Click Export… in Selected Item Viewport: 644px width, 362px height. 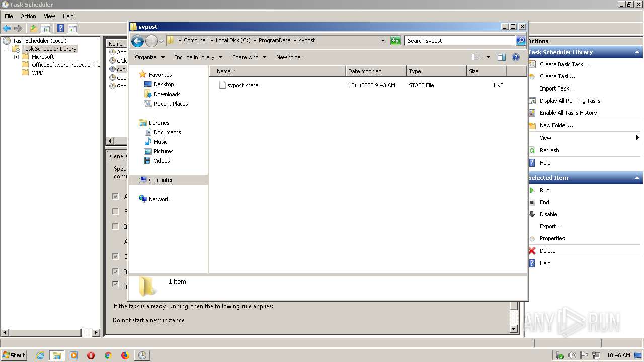(551, 226)
